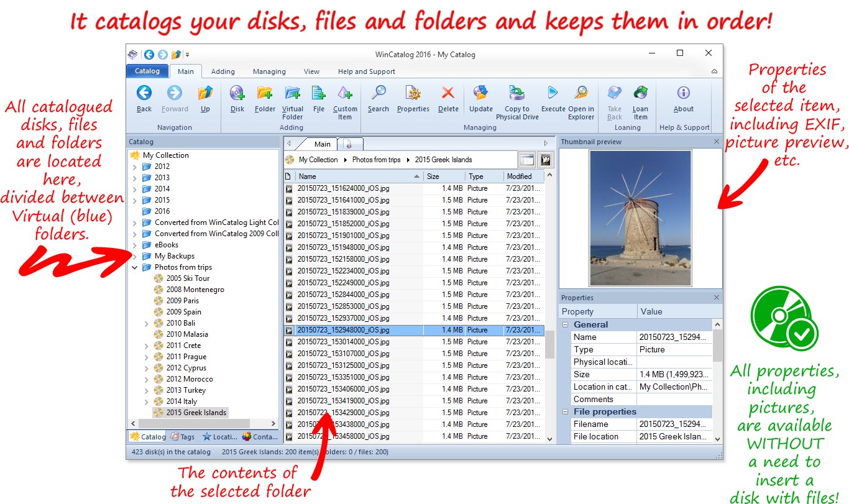Screen dimensions: 849x504
Task: Select the Tags tab at panel bottom
Action: coord(183,437)
